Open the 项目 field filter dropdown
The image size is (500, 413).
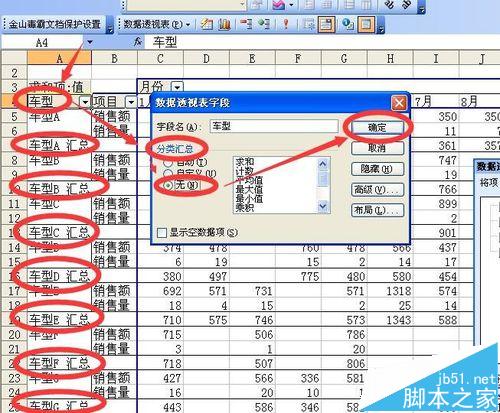(x=131, y=102)
